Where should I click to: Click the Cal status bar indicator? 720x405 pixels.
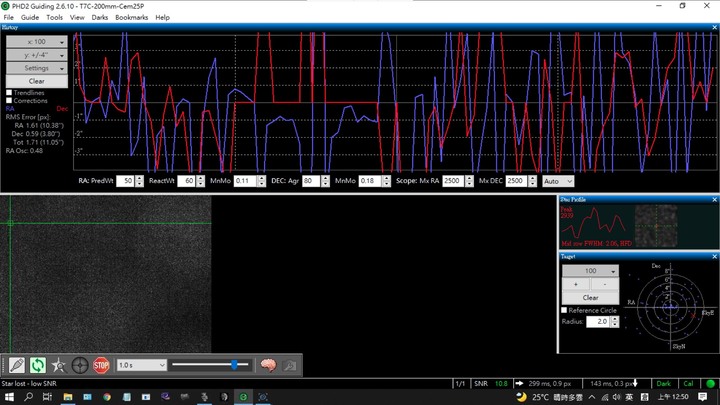[x=688, y=383]
